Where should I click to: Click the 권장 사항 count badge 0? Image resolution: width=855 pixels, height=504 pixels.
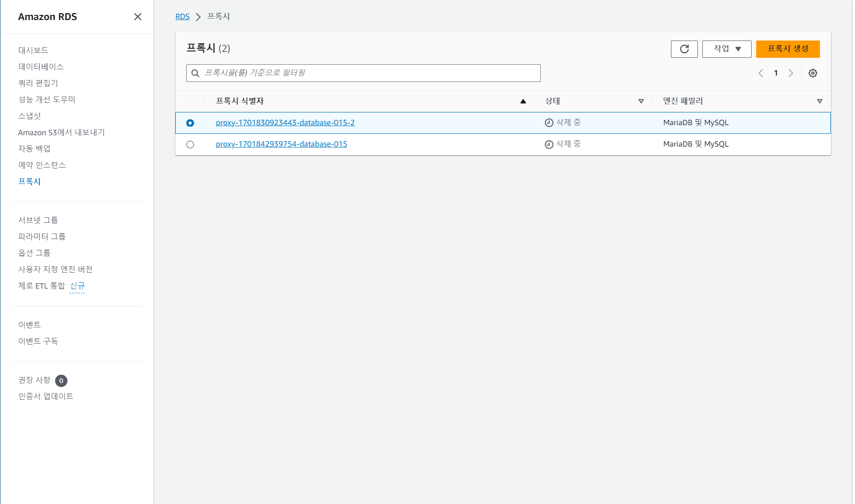click(61, 381)
